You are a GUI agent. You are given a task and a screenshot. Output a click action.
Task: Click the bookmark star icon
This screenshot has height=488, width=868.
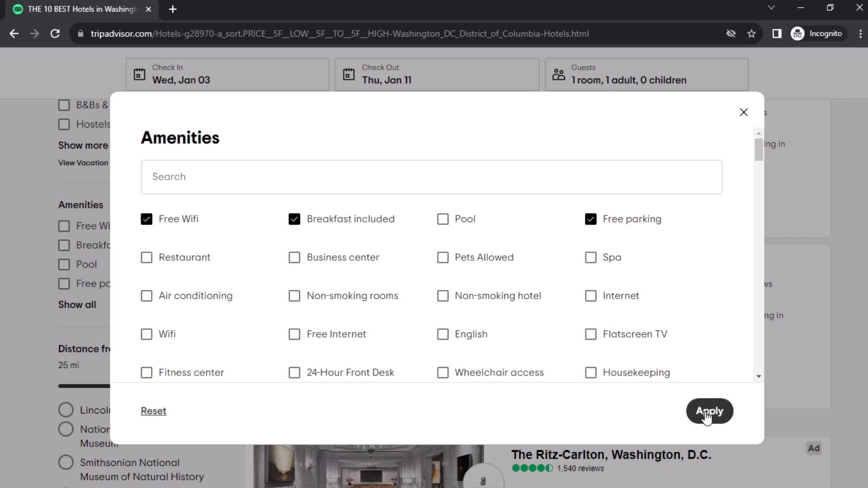click(752, 33)
